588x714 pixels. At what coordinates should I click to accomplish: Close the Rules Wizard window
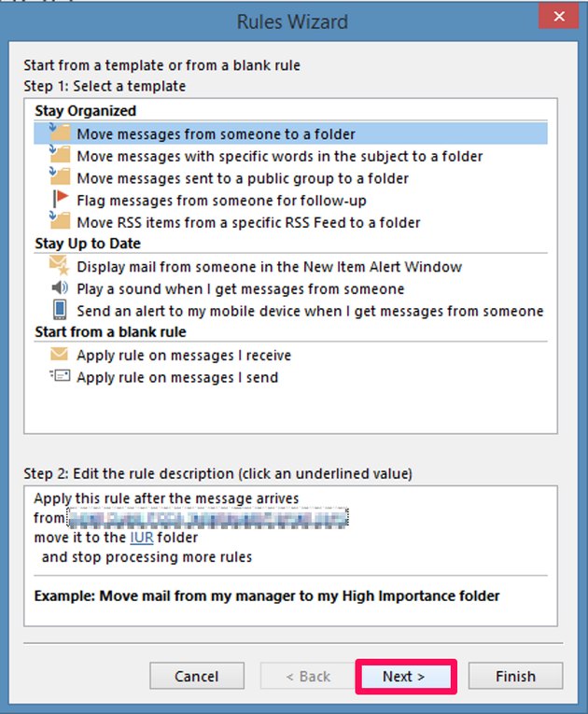(x=559, y=17)
